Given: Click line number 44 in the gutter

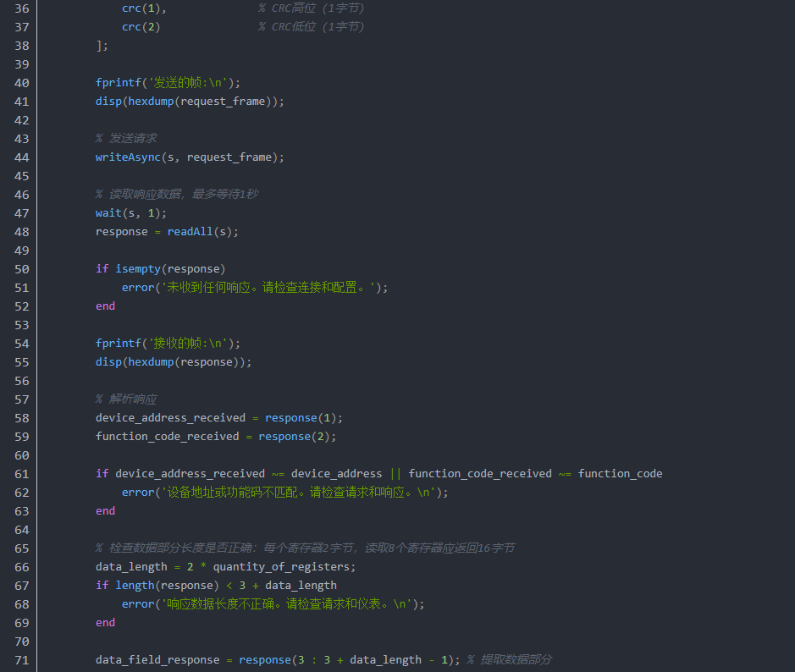Looking at the screenshot, I should pyautogui.click(x=22, y=157).
